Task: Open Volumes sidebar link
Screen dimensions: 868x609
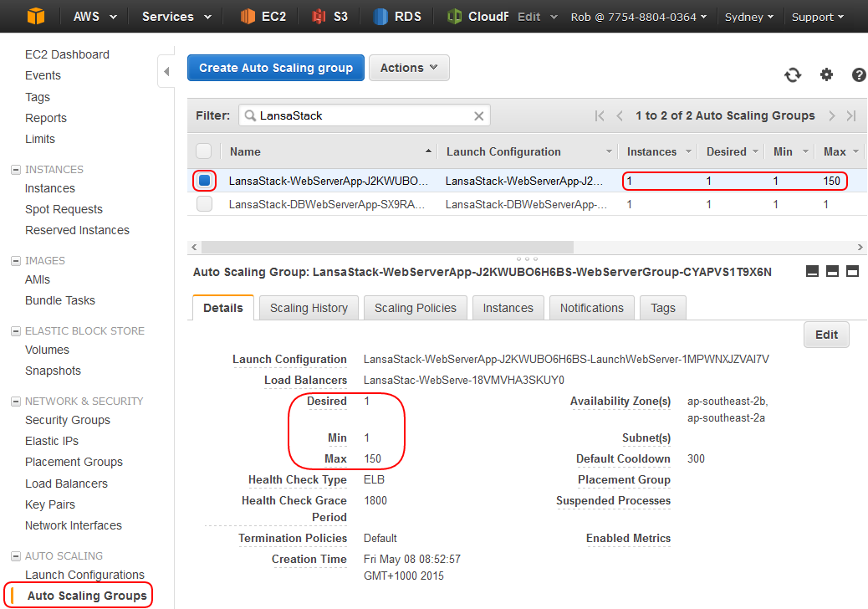Action: tap(47, 350)
